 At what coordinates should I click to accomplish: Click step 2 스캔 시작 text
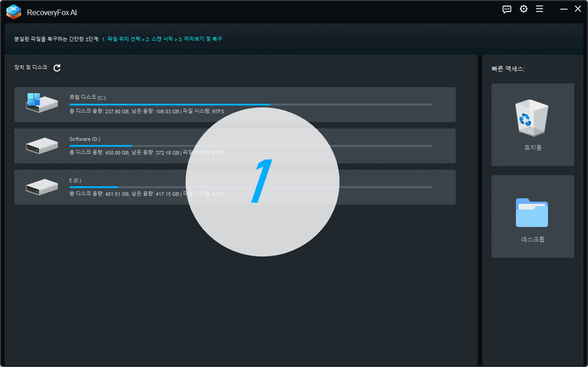click(x=159, y=39)
